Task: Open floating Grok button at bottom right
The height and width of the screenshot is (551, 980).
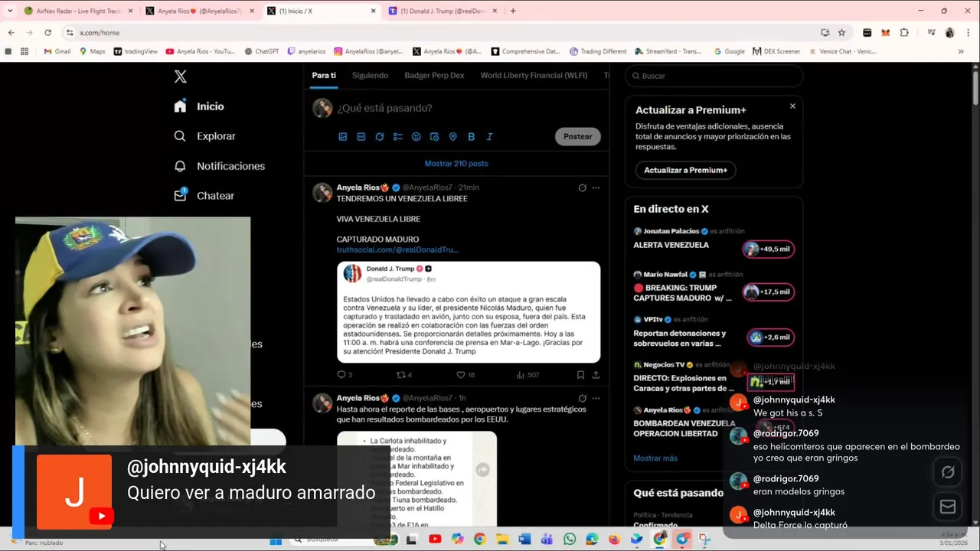Action: [x=948, y=472]
